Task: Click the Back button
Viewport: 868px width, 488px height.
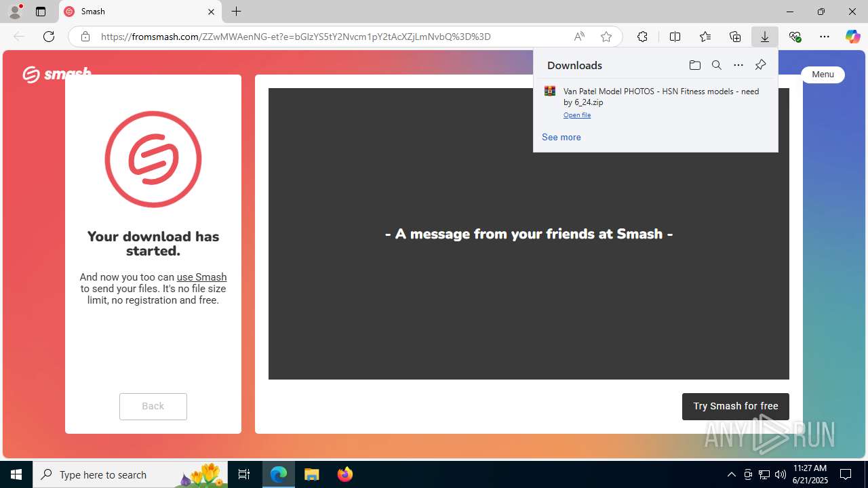Action: pyautogui.click(x=153, y=406)
